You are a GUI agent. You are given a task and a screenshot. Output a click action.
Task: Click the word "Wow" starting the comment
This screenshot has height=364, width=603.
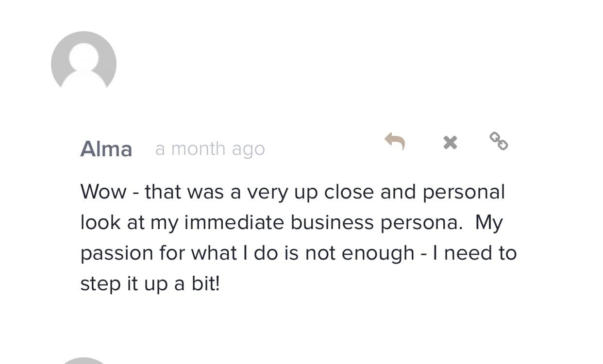103,192
